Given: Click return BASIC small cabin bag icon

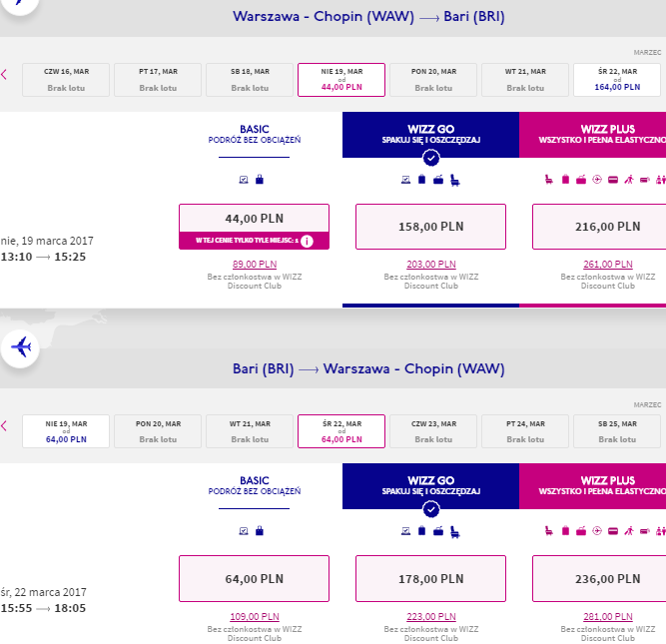Looking at the screenshot, I should click(x=260, y=530).
